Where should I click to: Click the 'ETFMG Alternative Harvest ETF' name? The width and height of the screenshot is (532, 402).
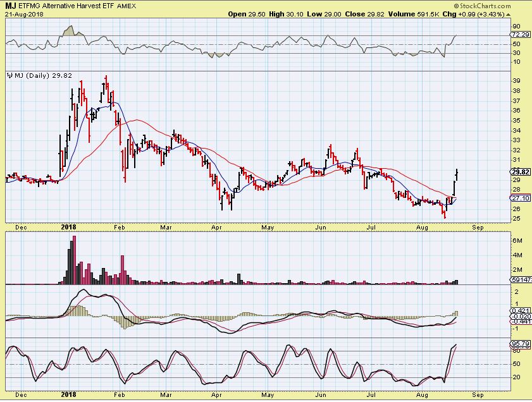67,6
